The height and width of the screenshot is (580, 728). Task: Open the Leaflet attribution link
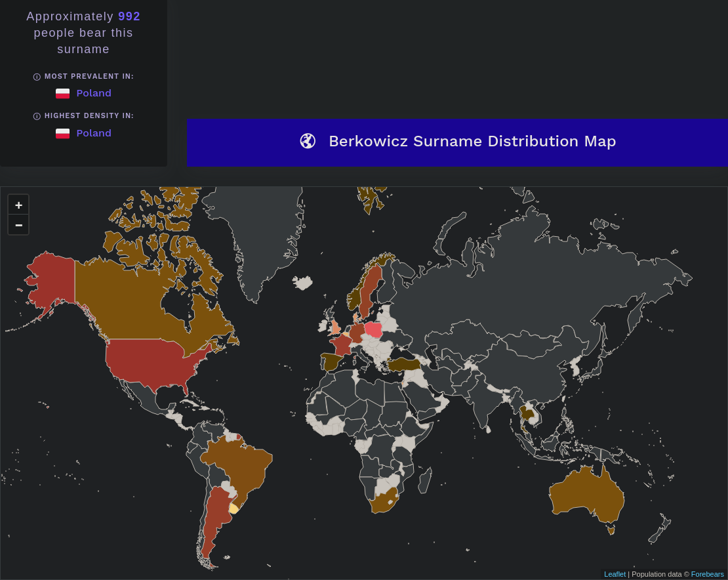pos(615,575)
